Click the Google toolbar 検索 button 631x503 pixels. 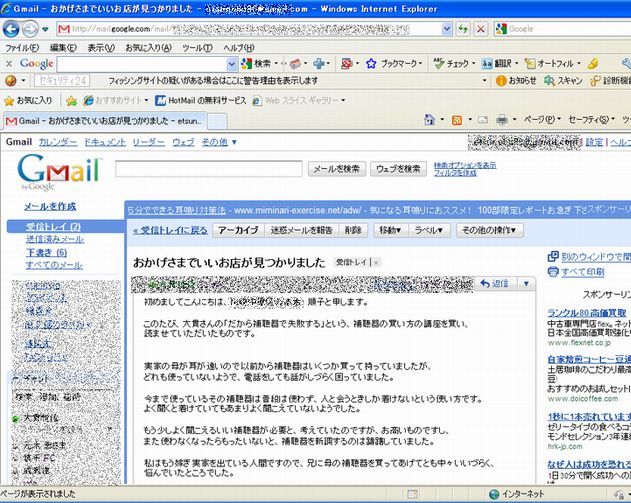[258, 64]
